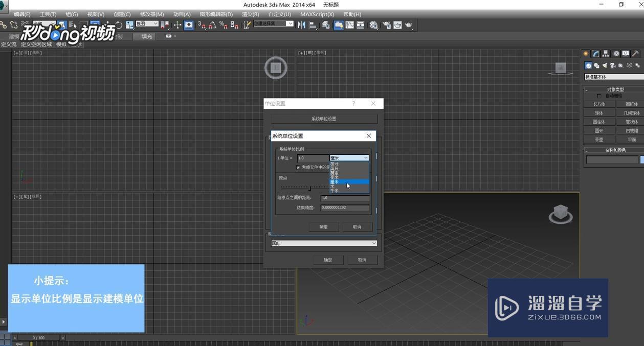The height and width of the screenshot is (346, 644).
Task: Toggle Percent Snap
Action: [223, 25]
